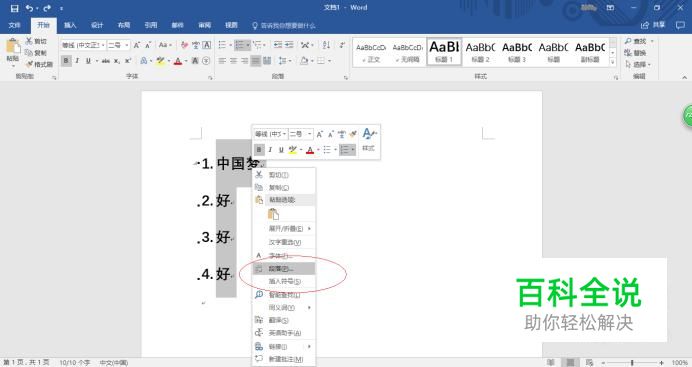The width and height of the screenshot is (692, 367).
Task: Click the 复制 copy button in ribbon
Action: 36,53
